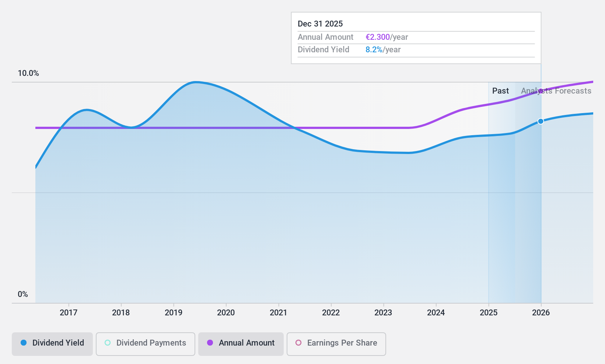Click the Analysts Forecasts region label
The height and width of the screenshot is (364, 605).
tap(556, 91)
